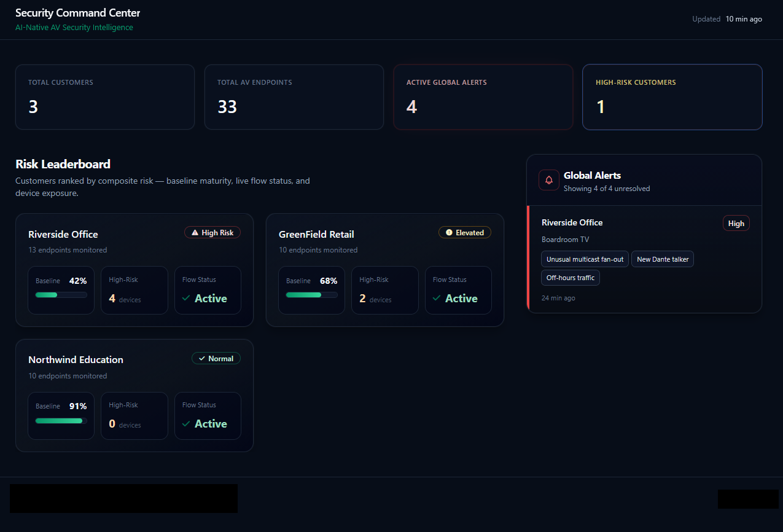This screenshot has height=532, width=783.
Task: Click the checkmark icon in Normal badge
Action: (202, 359)
